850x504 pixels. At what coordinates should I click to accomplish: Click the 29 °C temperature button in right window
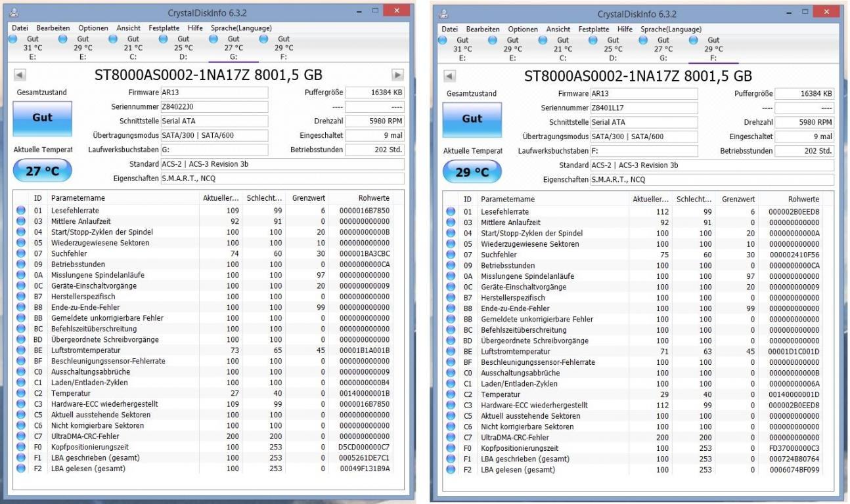(472, 172)
